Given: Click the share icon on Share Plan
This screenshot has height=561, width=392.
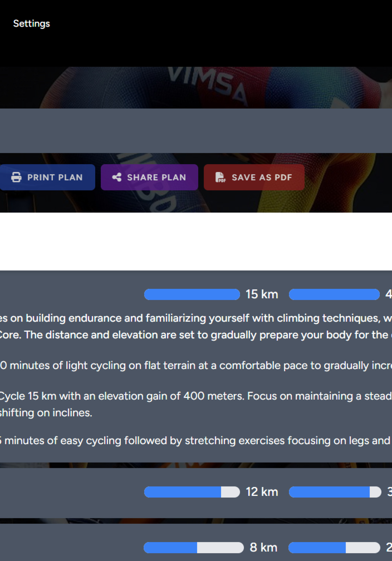Looking at the screenshot, I should point(117,177).
